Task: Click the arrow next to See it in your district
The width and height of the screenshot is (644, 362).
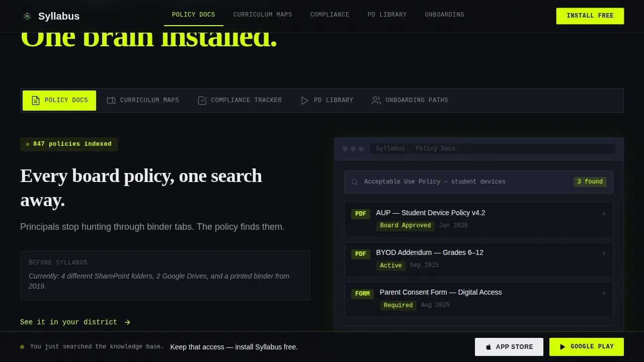Action: point(127,322)
